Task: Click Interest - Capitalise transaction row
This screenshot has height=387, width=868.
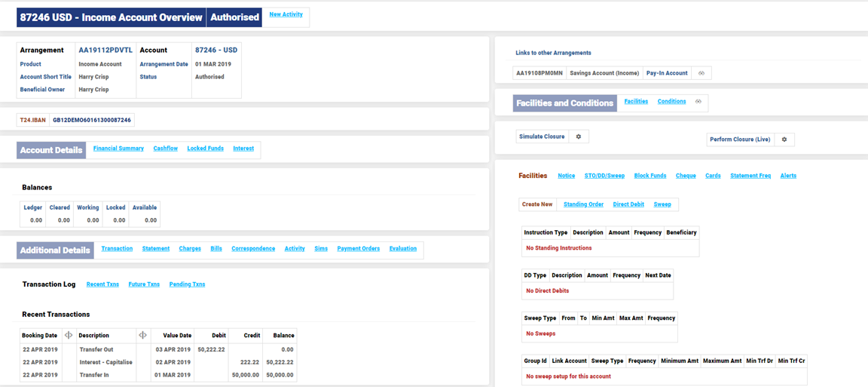Action: point(158,362)
